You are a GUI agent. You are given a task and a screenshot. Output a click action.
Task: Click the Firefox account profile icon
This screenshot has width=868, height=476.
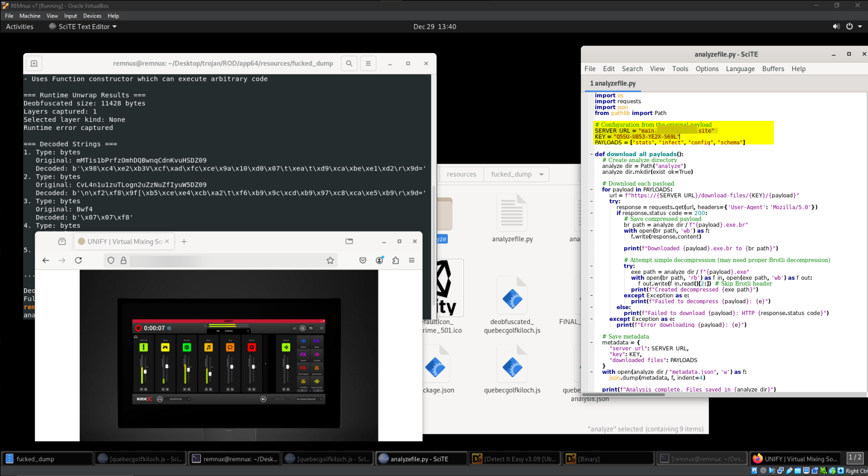coord(379,260)
